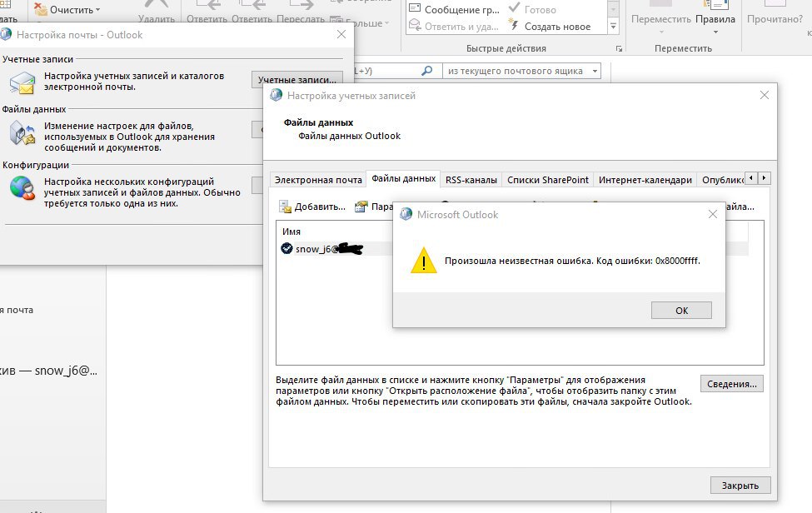Click the Параметры settings icon in the data files toolbar
812x513 pixels.
(x=361, y=207)
